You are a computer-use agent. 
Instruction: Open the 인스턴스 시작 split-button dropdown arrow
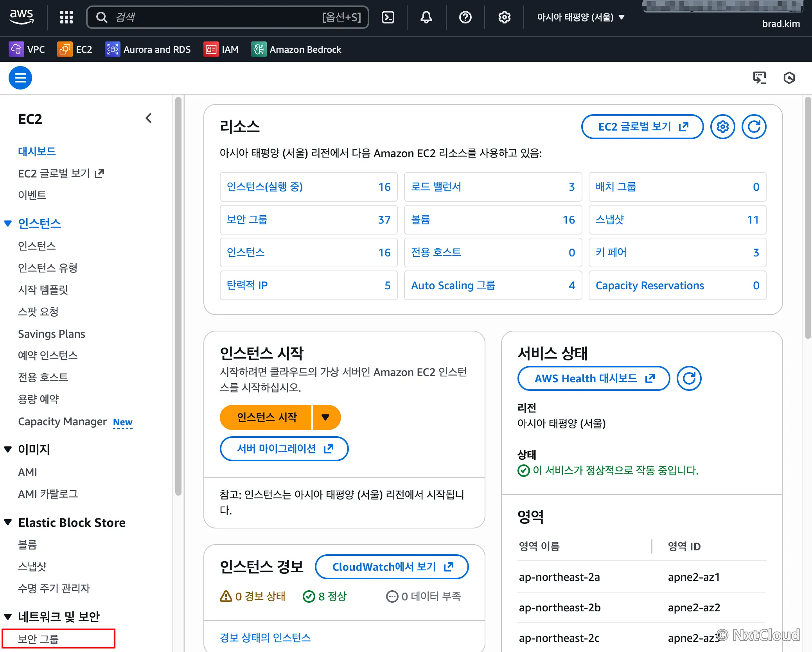coord(326,417)
